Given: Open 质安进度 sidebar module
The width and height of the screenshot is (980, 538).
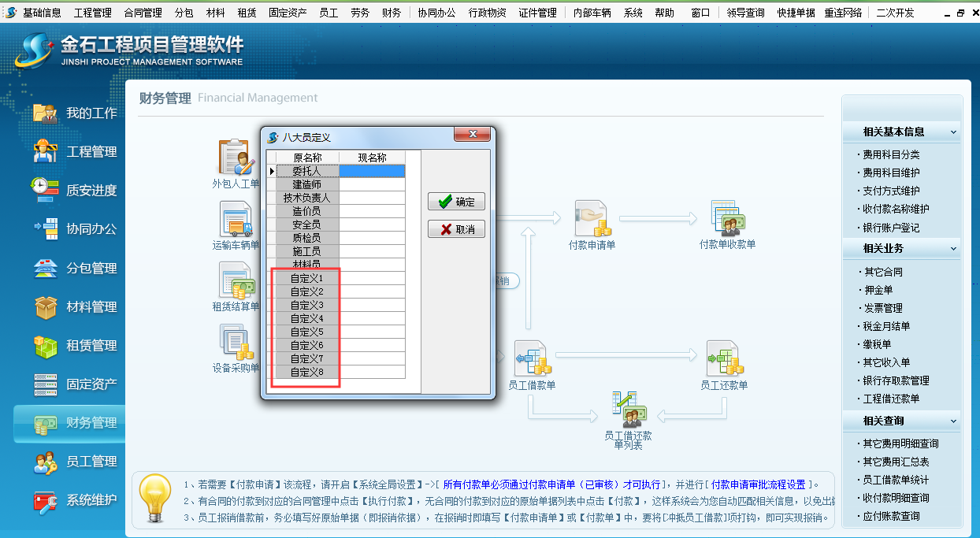Looking at the screenshot, I should pos(75,191).
